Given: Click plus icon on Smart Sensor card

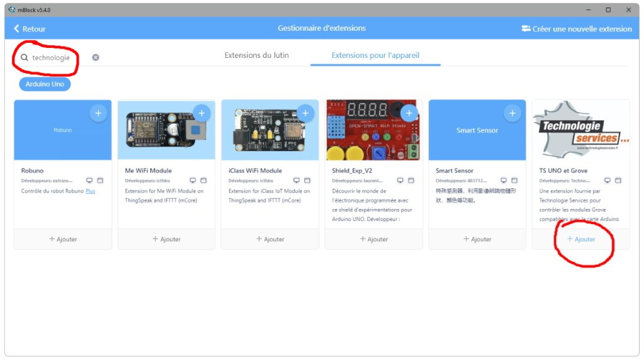Looking at the screenshot, I should [x=513, y=113].
